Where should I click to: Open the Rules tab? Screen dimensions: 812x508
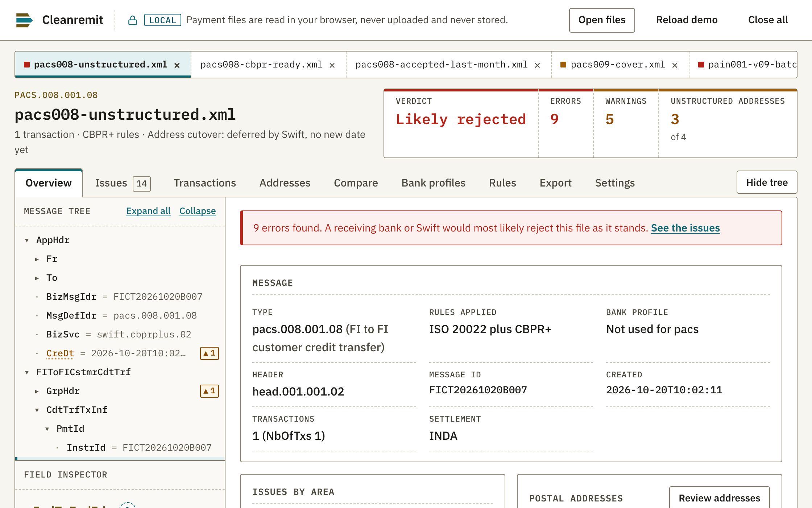(x=502, y=183)
